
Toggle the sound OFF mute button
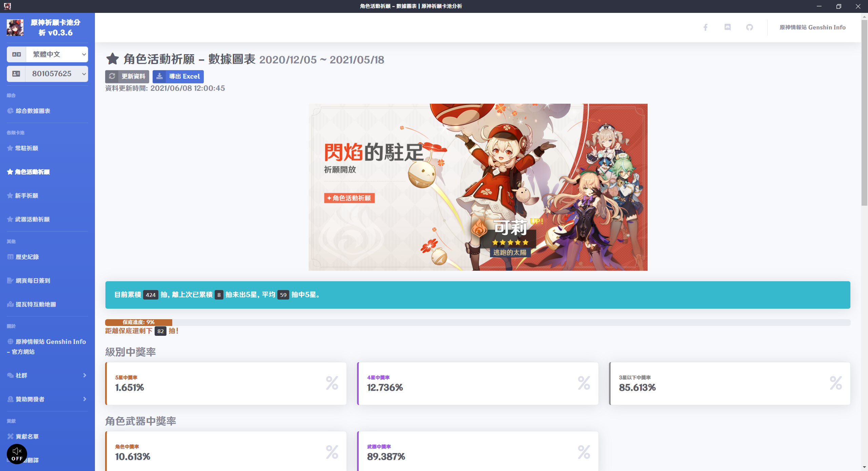pyautogui.click(x=17, y=454)
